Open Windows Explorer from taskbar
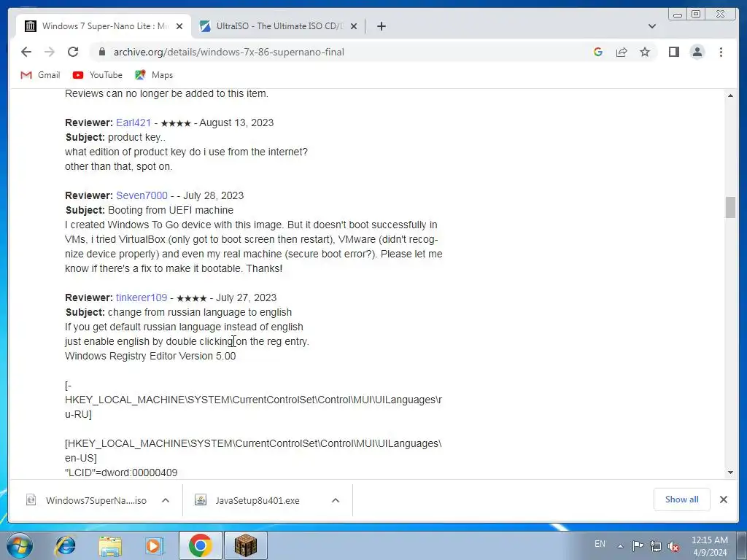747x560 pixels. click(110, 545)
